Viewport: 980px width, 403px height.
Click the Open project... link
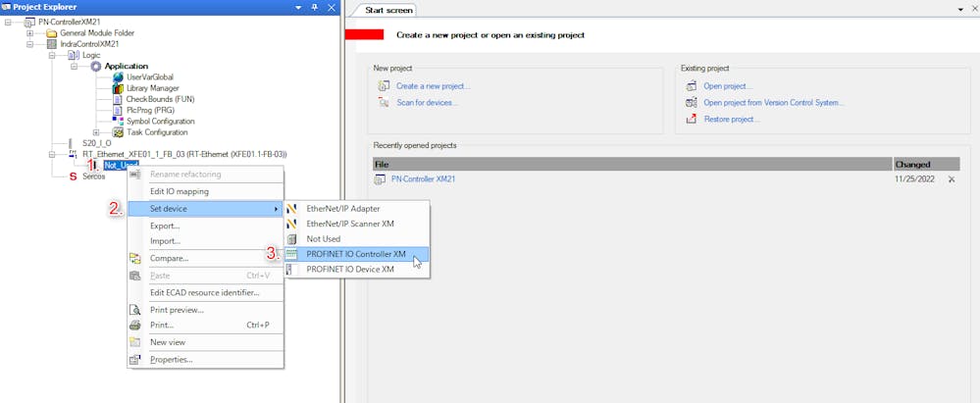point(728,86)
